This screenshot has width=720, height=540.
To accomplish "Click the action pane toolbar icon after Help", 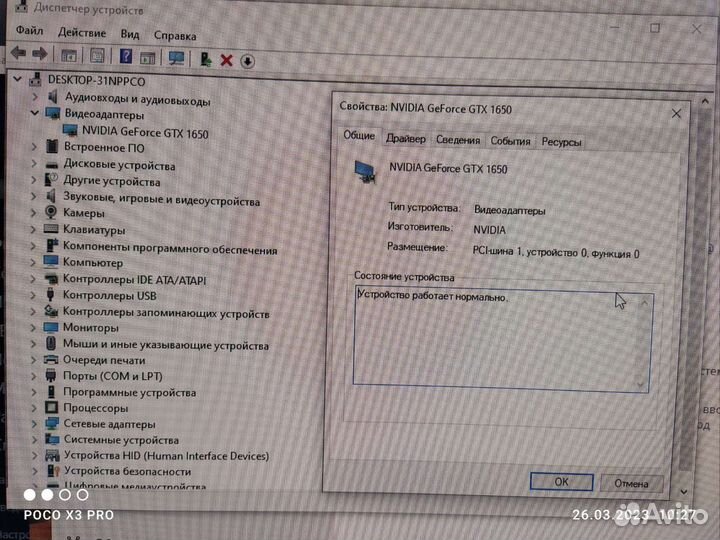I will (147, 58).
